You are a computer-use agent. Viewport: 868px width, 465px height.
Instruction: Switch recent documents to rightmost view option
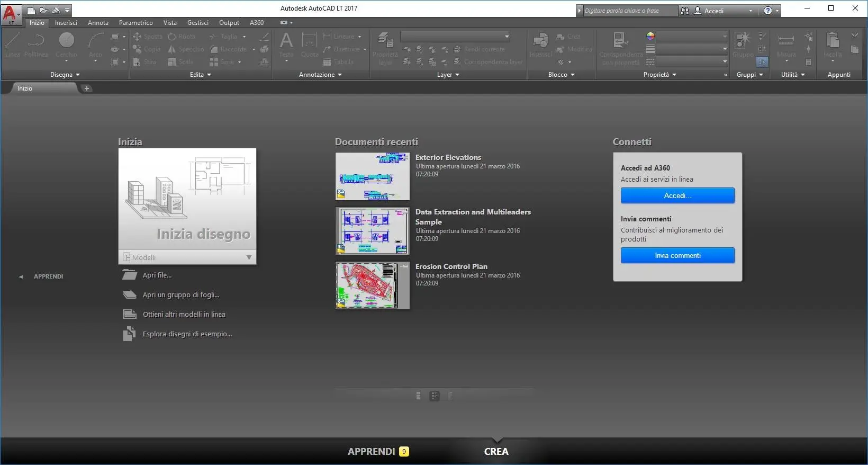click(450, 396)
